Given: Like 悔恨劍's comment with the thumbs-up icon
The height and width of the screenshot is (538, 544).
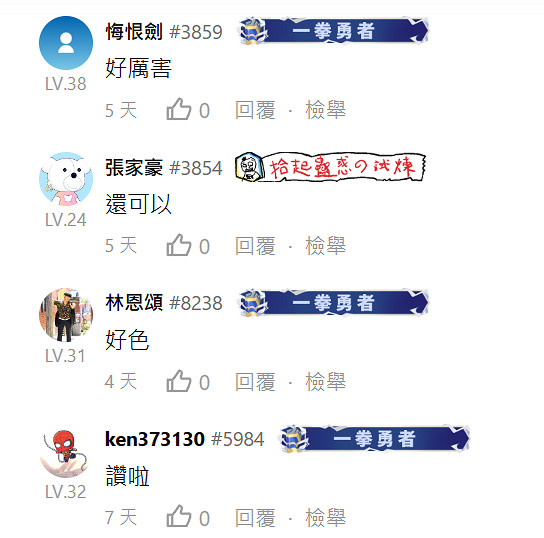Looking at the screenshot, I should coord(179,109).
